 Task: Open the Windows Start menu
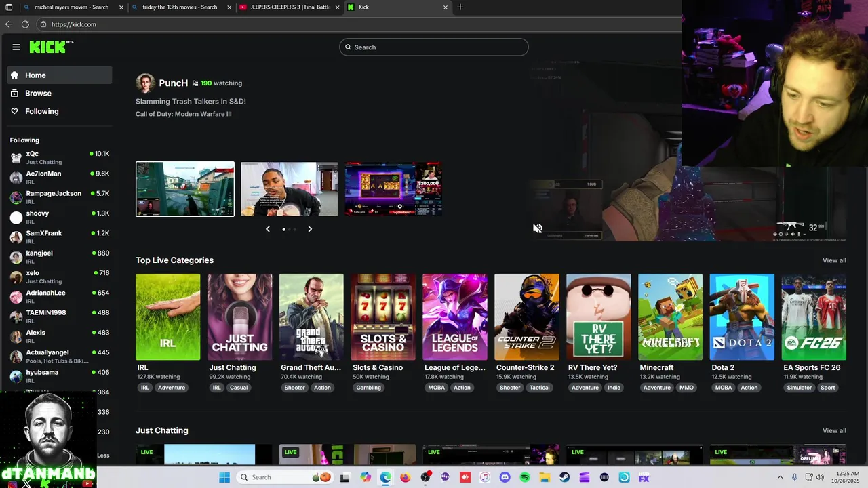coord(224,477)
